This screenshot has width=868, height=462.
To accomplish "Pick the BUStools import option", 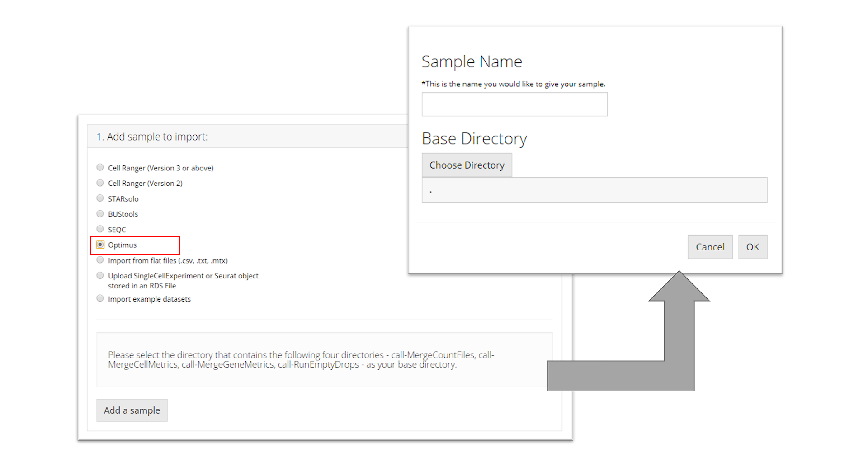I will (x=100, y=214).
